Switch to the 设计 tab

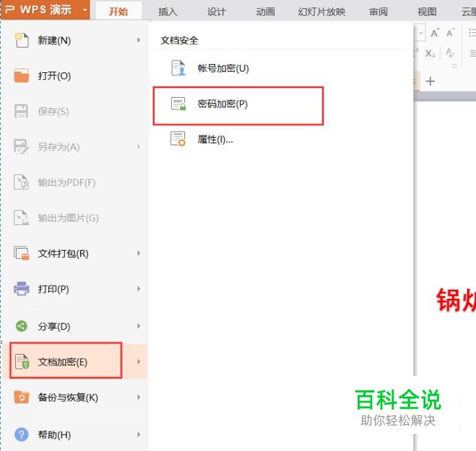coord(217,12)
